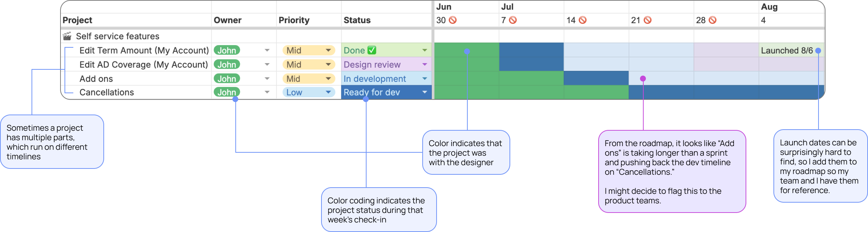The height and width of the screenshot is (232, 868).
Task: Click the Jun month label
Action: click(x=444, y=7)
